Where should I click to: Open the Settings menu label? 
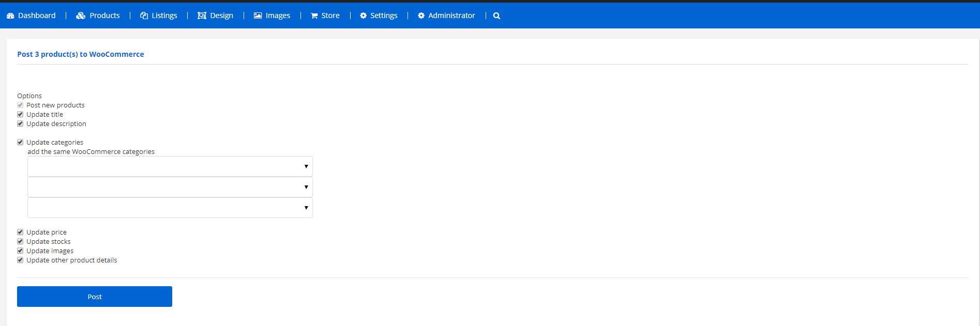[x=384, y=15]
